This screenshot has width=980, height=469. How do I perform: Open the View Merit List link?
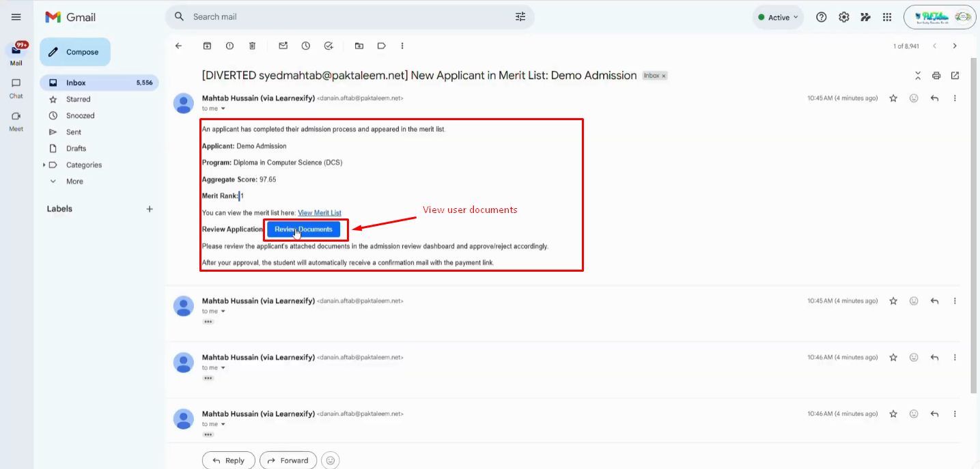(x=320, y=213)
